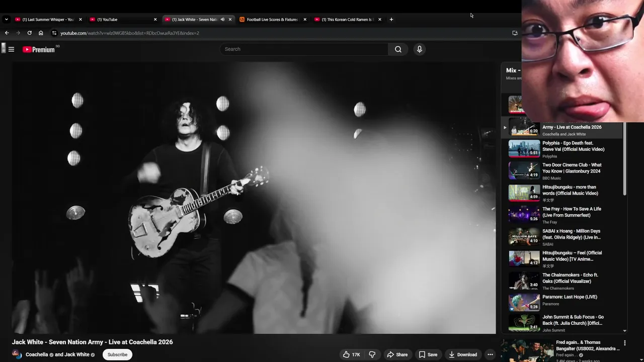The height and width of the screenshot is (362, 644).
Task: Open Fred again.. video thumbnail
Action: [x=527, y=351]
